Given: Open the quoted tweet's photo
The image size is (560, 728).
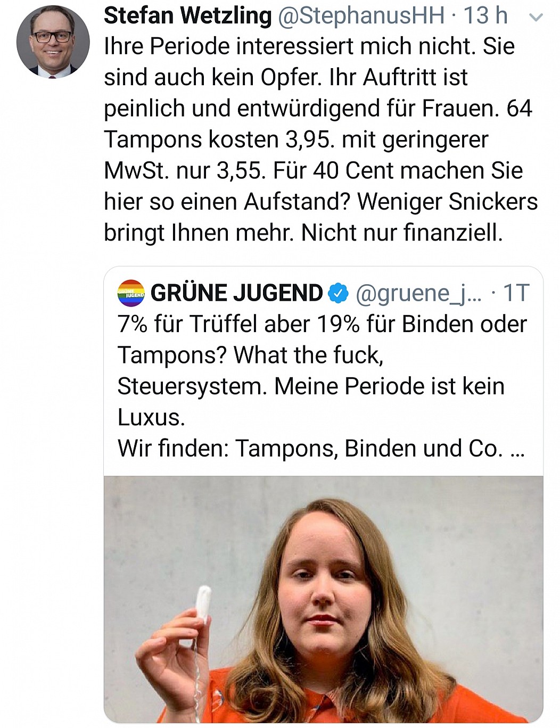Looking at the screenshot, I should [x=323, y=599].
